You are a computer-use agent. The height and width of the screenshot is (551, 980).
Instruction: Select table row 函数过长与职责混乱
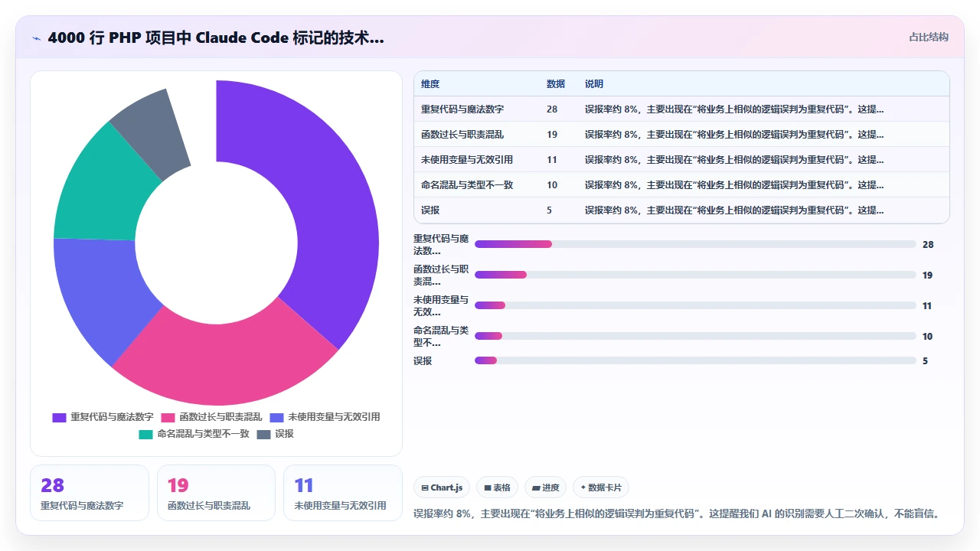[x=681, y=135]
